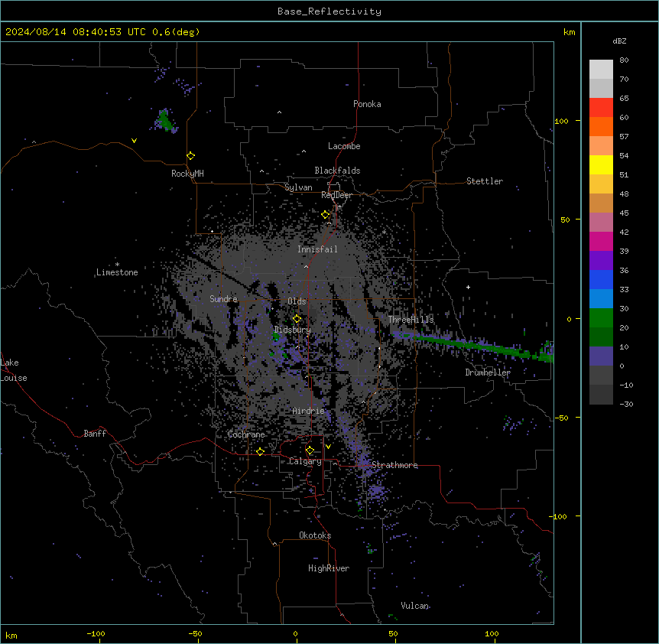Select the yellow diamond marker below RedDeer
The height and width of the screenshot is (644, 659).
[x=326, y=215]
